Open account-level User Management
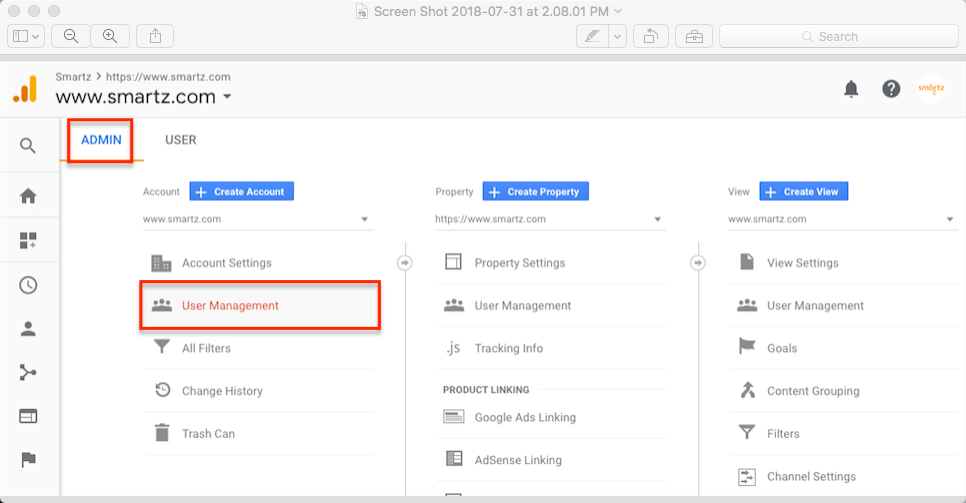Screen dimensions: 966x503 coord(259,305)
